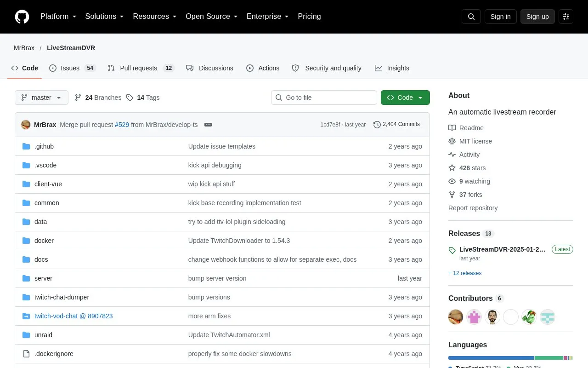The width and height of the screenshot is (588, 368).
Task: Click the tags icon beside 14 Tags
Action: pyautogui.click(x=130, y=98)
